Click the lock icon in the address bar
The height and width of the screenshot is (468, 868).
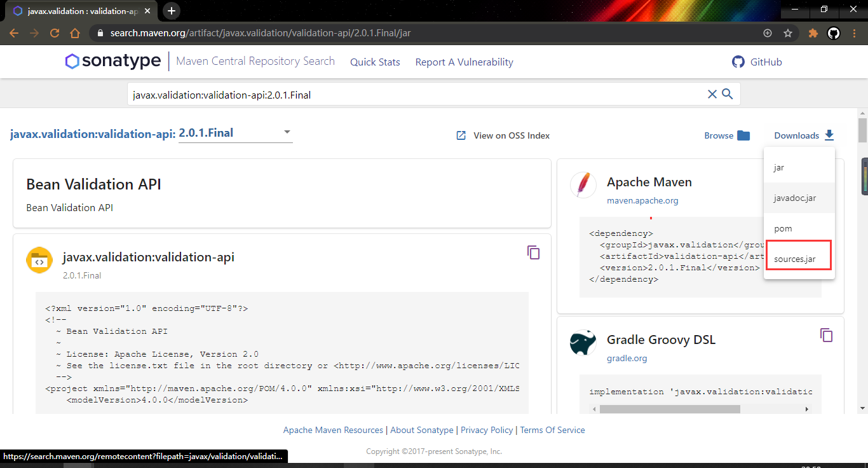click(99, 33)
